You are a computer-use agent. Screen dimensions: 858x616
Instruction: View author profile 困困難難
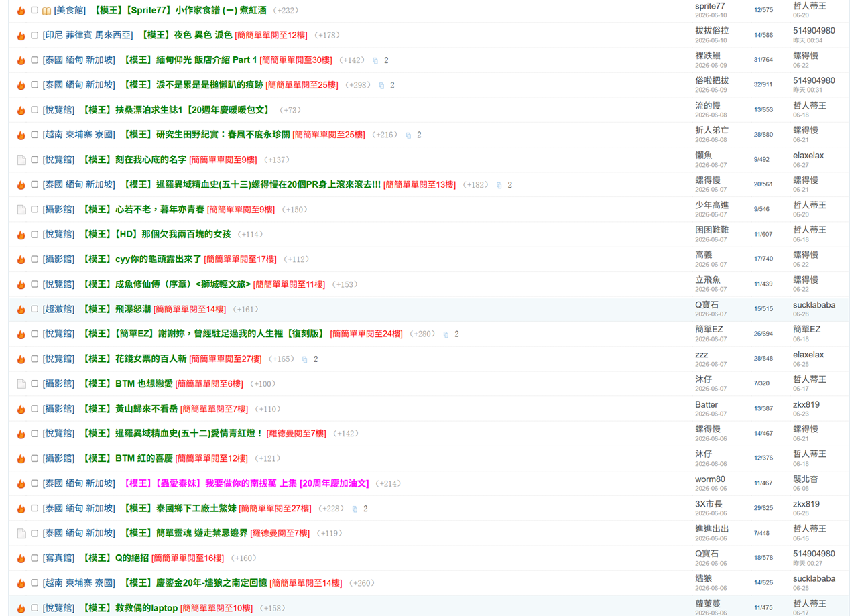712,230
